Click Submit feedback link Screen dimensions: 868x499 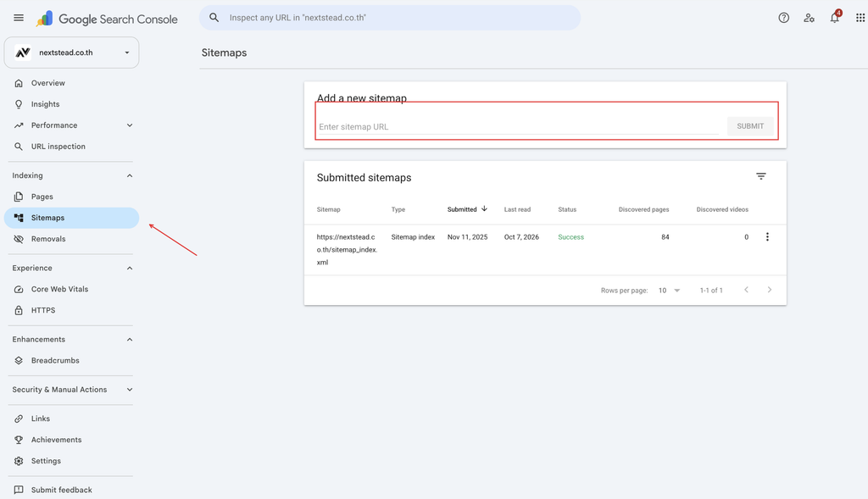coord(71,490)
